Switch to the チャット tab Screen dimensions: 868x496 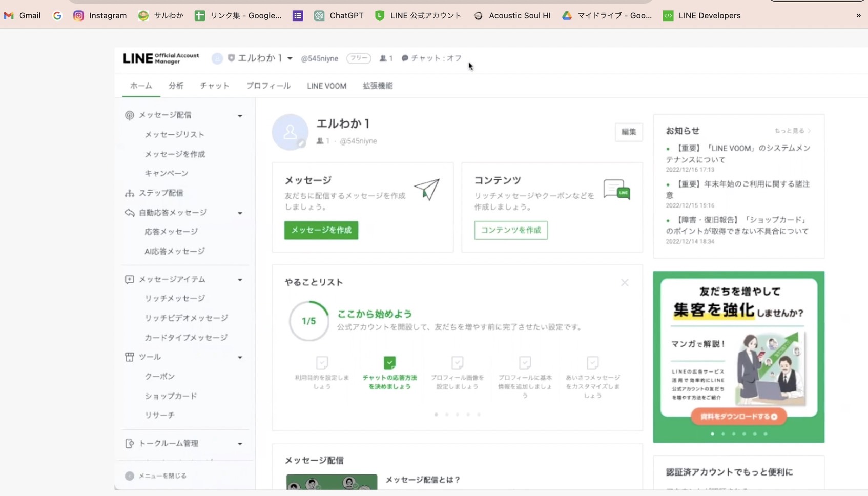[x=215, y=86]
